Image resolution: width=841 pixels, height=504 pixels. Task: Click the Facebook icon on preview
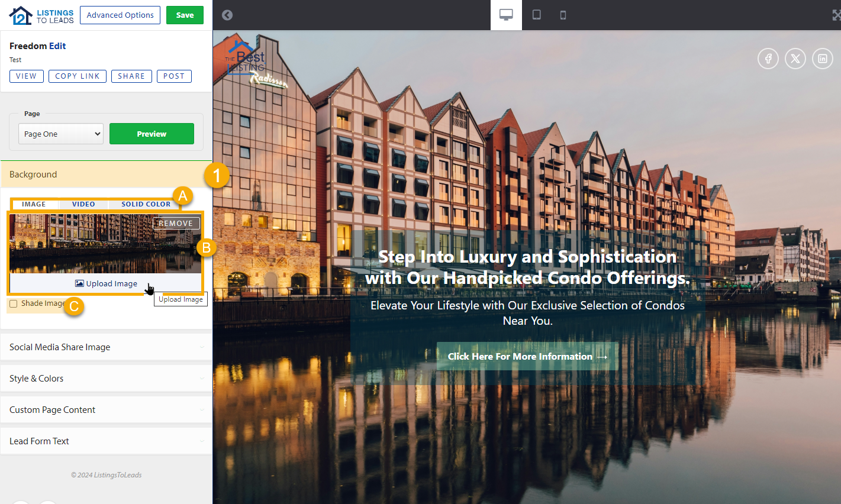(x=768, y=59)
